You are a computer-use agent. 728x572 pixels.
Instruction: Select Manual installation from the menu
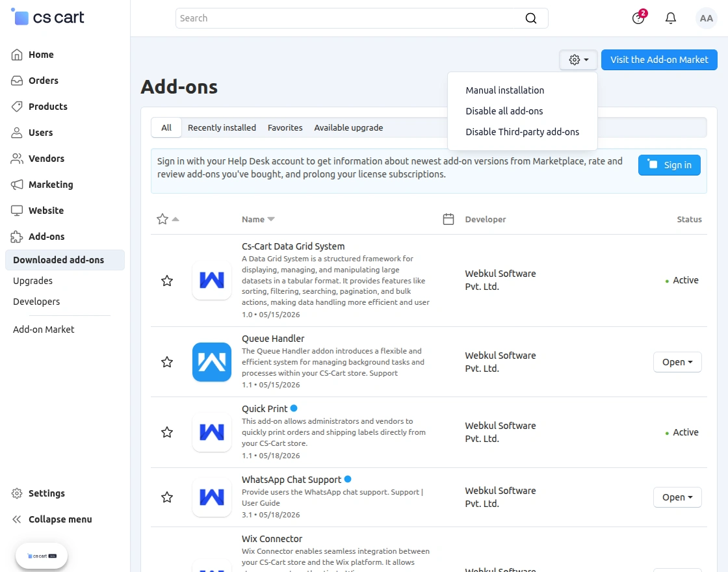(504, 90)
